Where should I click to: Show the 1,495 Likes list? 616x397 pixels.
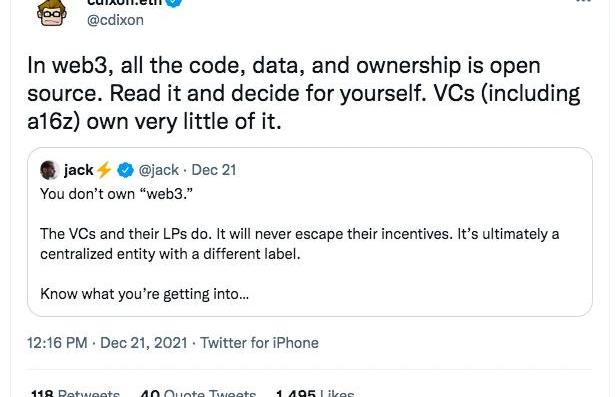(x=315, y=393)
